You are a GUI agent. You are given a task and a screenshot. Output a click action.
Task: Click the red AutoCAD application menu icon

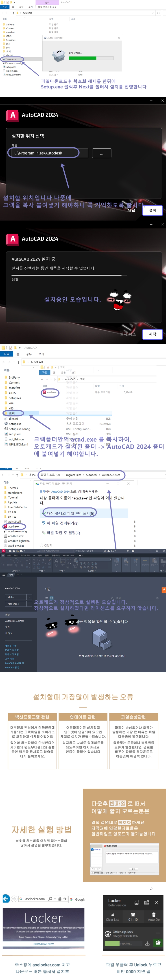point(3,551)
